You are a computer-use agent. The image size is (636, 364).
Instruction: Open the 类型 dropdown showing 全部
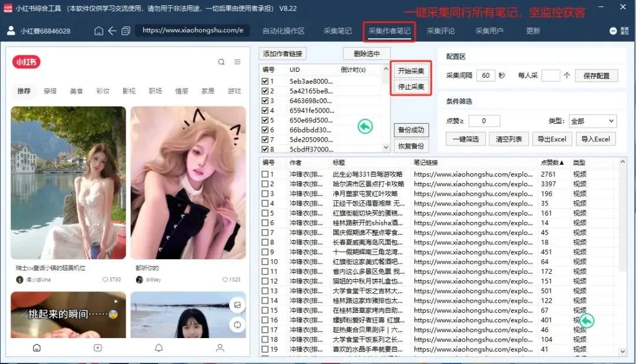pos(592,121)
